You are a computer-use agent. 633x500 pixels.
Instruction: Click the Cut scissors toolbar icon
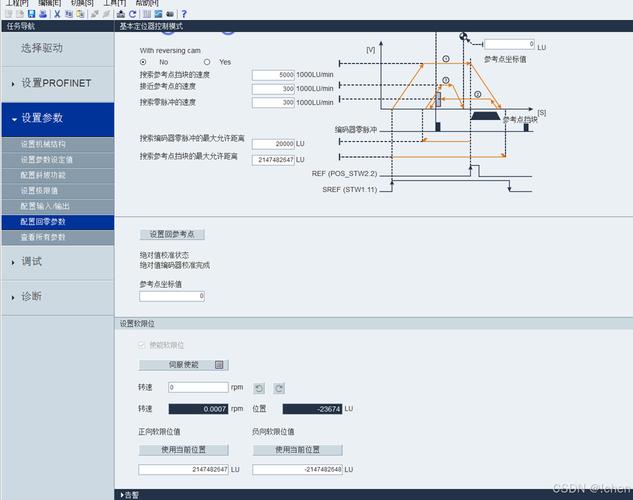click(x=57, y=14)
